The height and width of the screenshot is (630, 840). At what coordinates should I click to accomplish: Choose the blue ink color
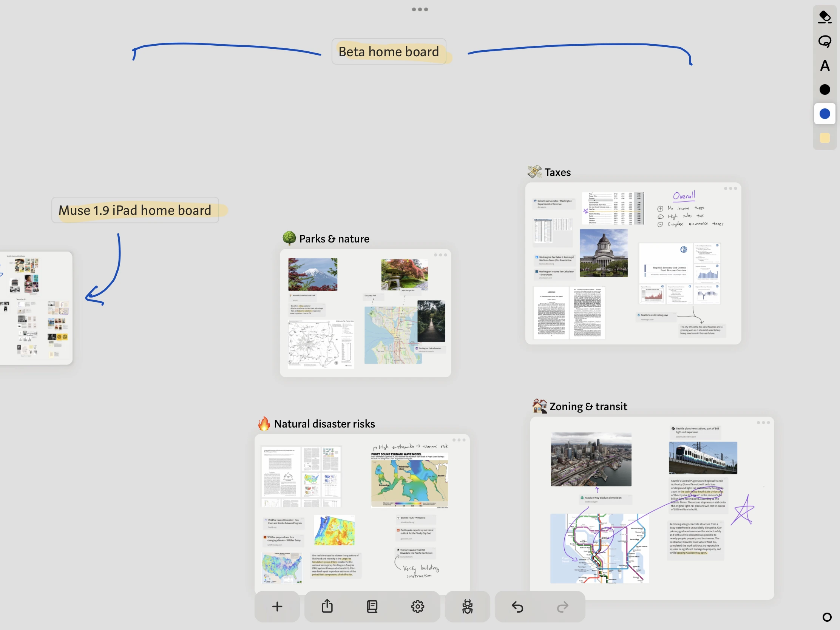(825, 114)
